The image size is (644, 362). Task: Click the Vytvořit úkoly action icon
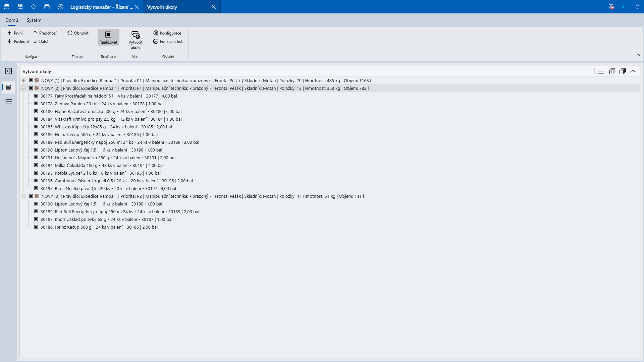click(136, 35)
